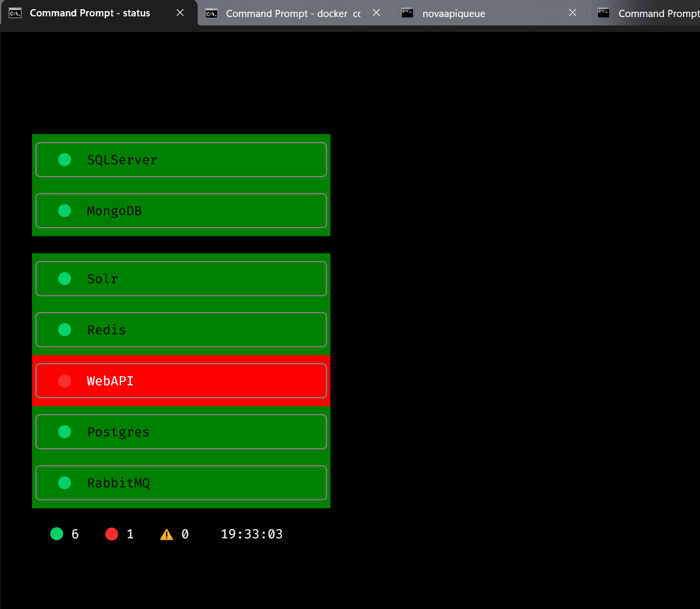Switch to the novaapiqueue tab
Image resolution: width=700 pixels, height=609 pixels.
pos(453,13)
